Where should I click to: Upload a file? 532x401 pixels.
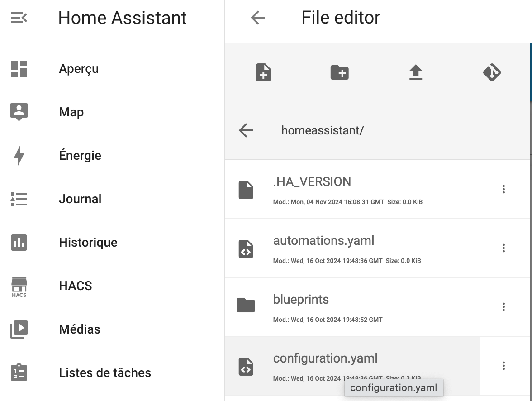click(x=416, y=72)
